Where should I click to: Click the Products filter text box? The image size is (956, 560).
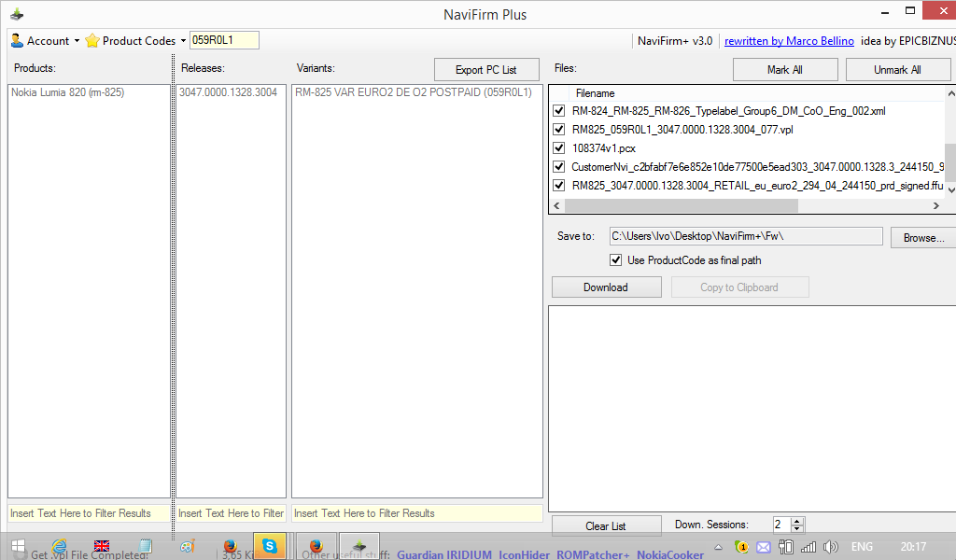click(x=89, y=513)
